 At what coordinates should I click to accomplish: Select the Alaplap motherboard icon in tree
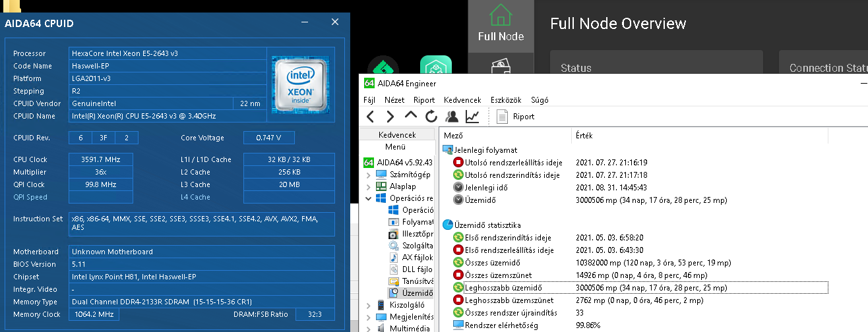[381, 186]
